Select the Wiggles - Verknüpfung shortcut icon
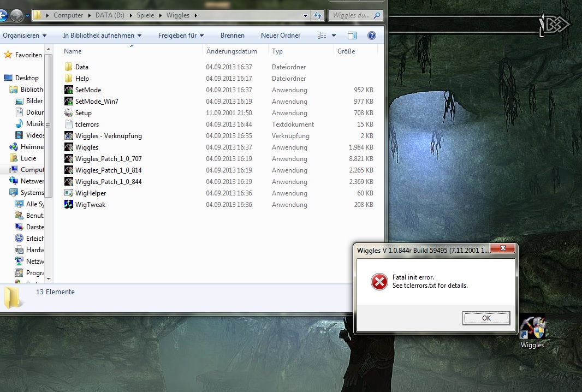582x392 pixels. 69,136
